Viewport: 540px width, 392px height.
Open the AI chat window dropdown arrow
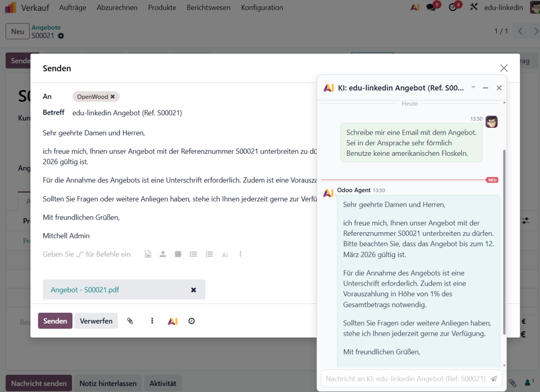[473, 87]
